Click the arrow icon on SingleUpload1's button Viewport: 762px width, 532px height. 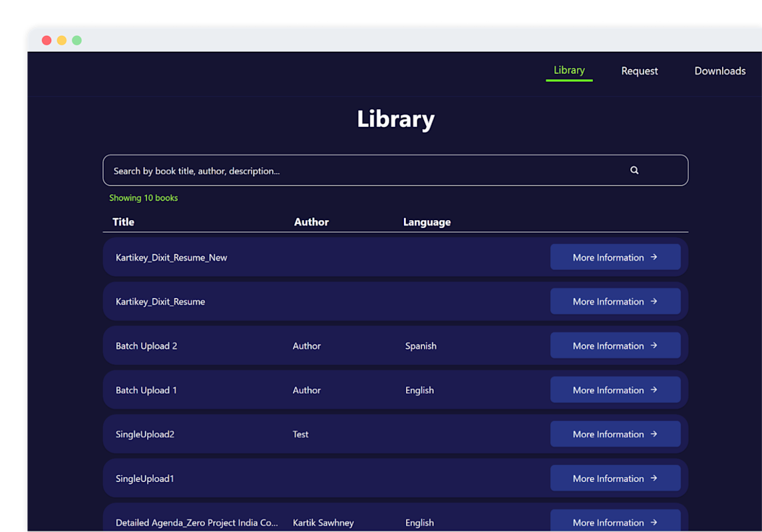pyautogui.click(x=655, y=477)
